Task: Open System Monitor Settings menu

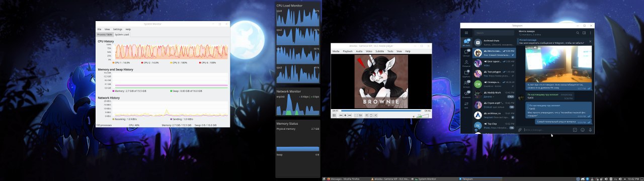Action: coord(117,29)
